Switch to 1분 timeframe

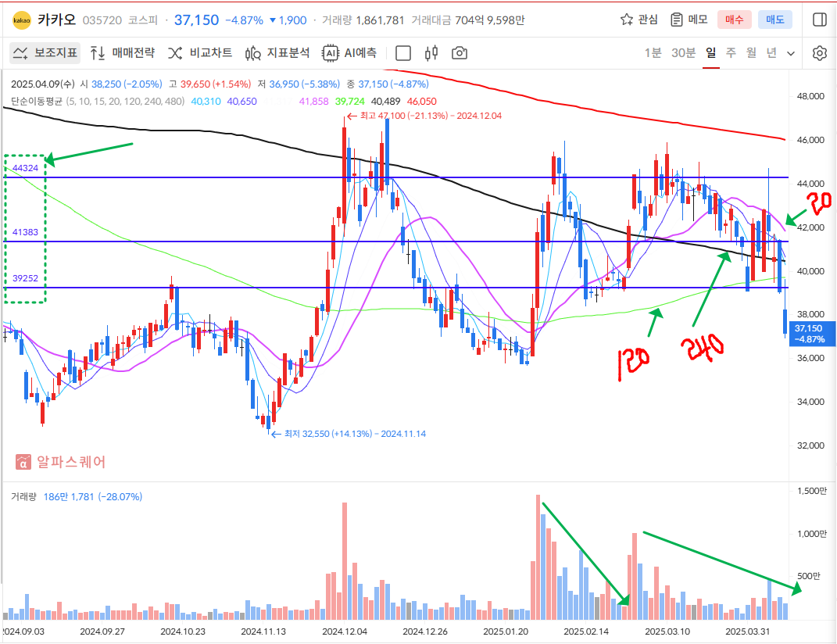(x=653, y=53)
